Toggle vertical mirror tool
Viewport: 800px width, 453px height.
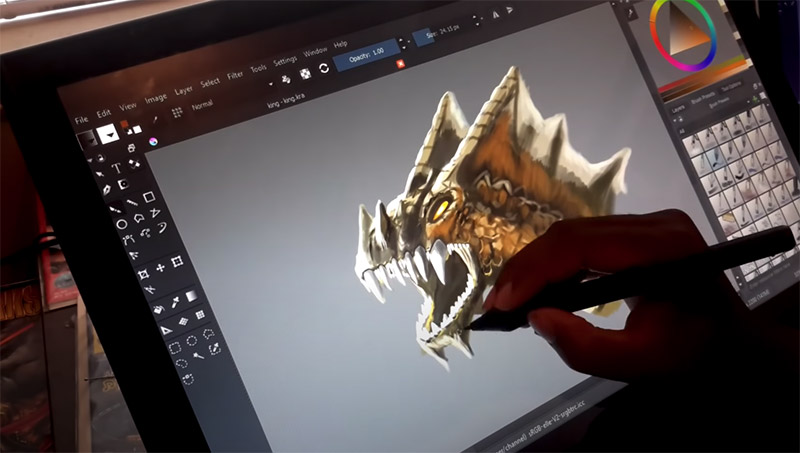(510, 10)
